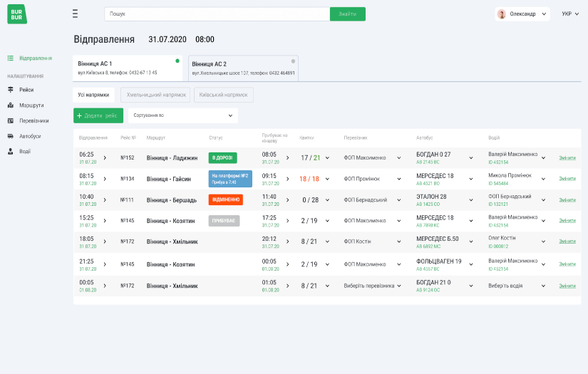Screen dimensions: 588x374
Task: Open departure arrow for 00:05 row
Action: tap(105, 286)
